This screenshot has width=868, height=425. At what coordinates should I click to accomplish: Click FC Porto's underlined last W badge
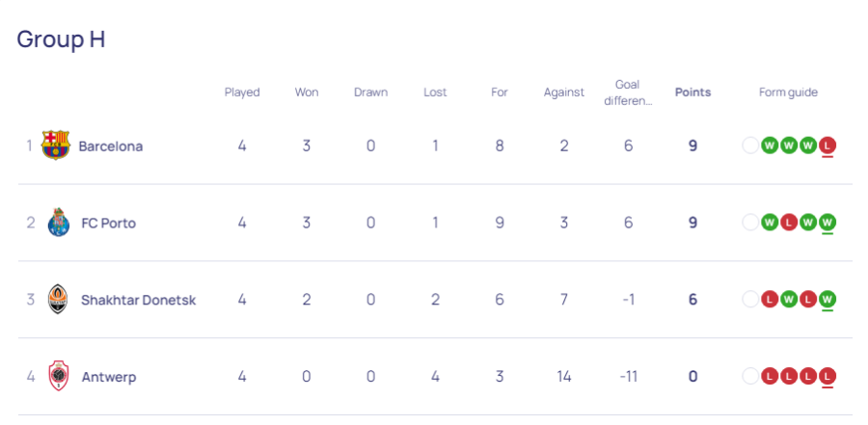pyautogui.click(x=827, y=223)
